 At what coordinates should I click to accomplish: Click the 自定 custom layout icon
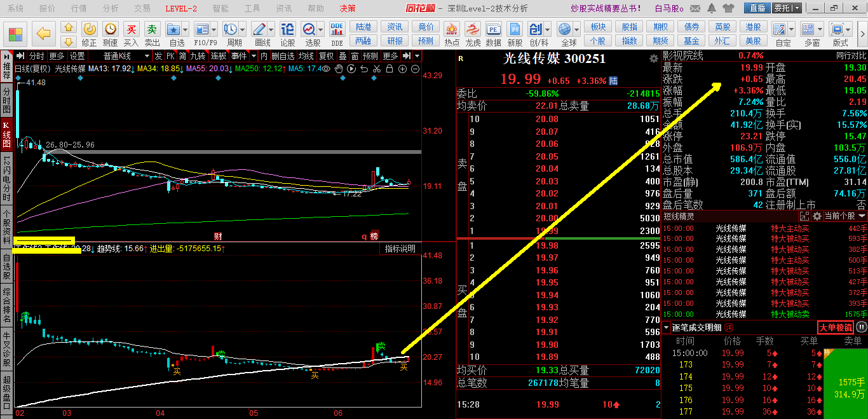pos(781,29)
